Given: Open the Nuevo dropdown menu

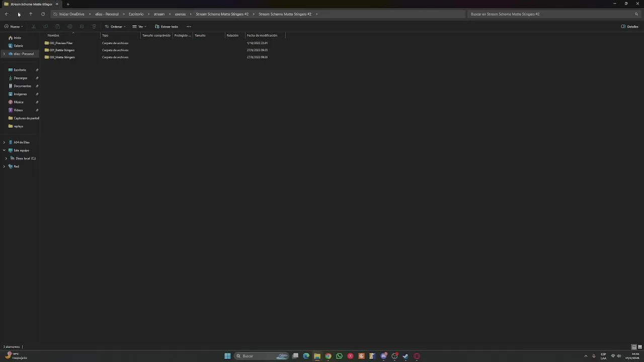Looking at the screenshot, I should [x=14, y=27].
